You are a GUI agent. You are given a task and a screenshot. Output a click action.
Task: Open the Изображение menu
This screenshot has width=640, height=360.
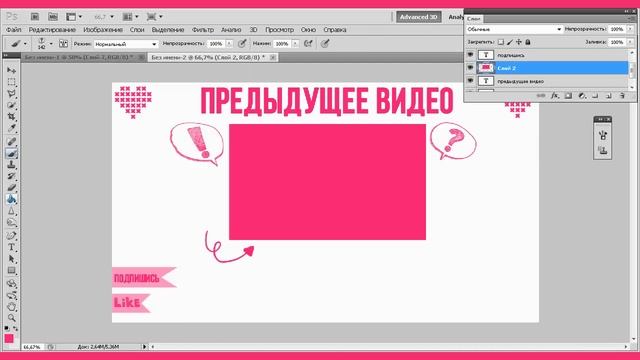point(103,30)
